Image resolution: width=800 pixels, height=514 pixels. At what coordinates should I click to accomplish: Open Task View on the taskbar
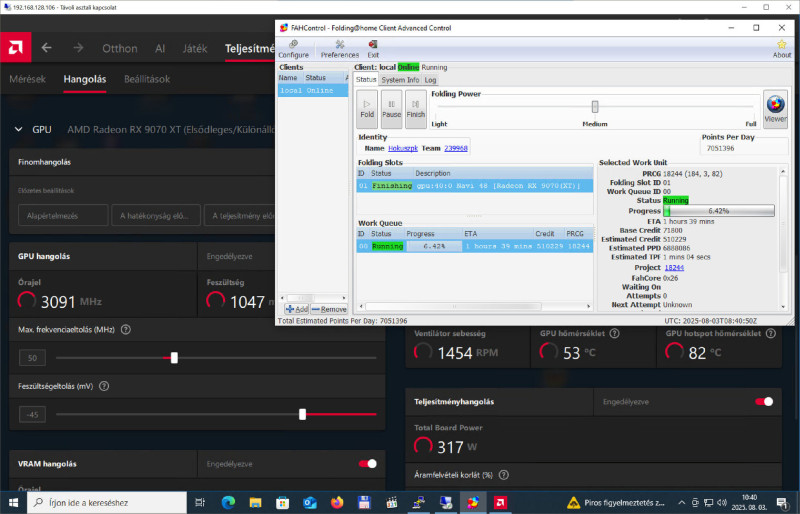coord(200,503)
